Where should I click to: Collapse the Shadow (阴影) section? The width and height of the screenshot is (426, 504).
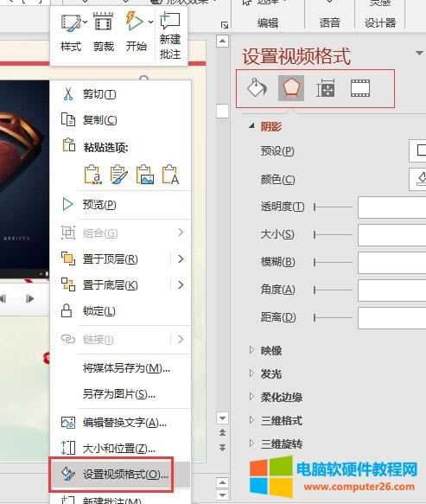(251, 126)
